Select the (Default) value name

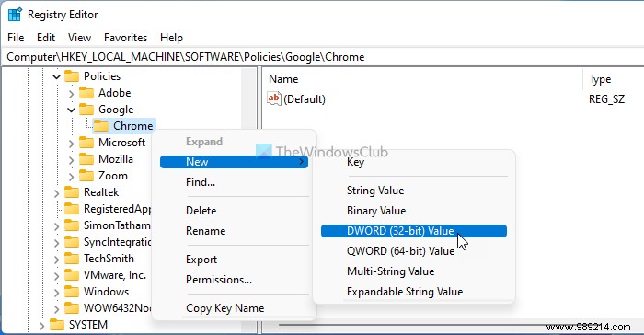point(305,99)
